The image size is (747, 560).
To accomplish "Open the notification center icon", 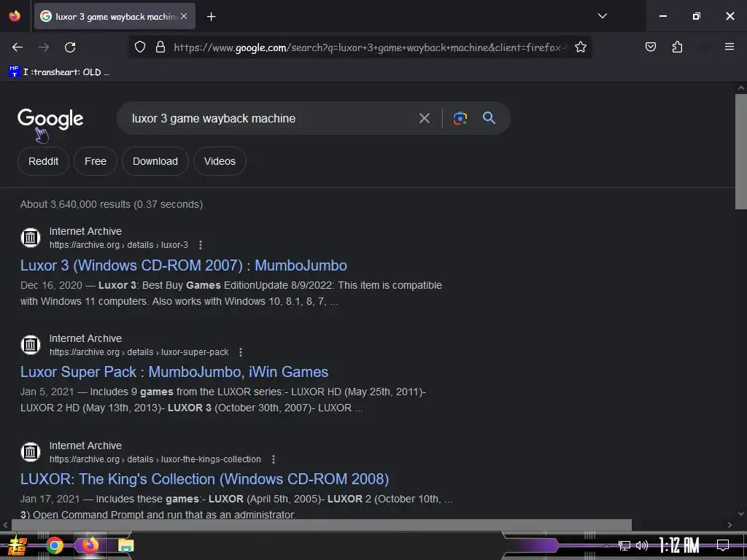I will pyautogui.click(x=723, y=545).
